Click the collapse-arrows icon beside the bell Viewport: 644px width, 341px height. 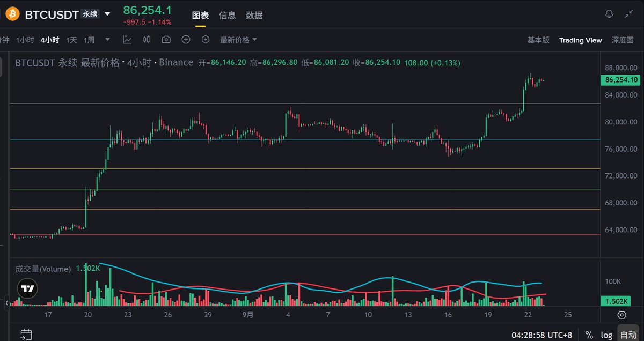[630, 14]
